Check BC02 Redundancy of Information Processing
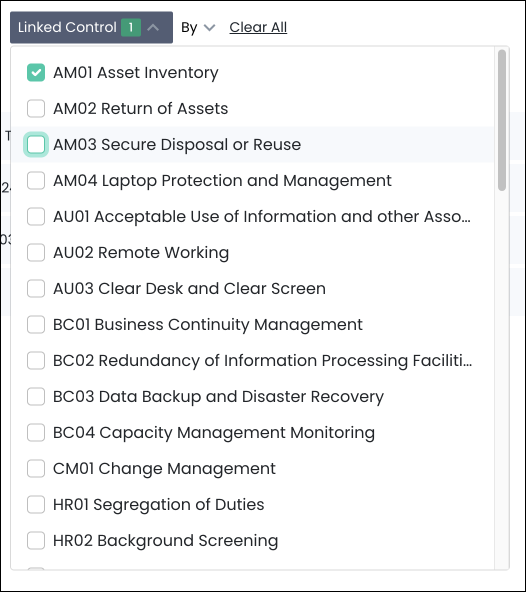The height and width of the screenshot is (592, 526). [36, 360]
